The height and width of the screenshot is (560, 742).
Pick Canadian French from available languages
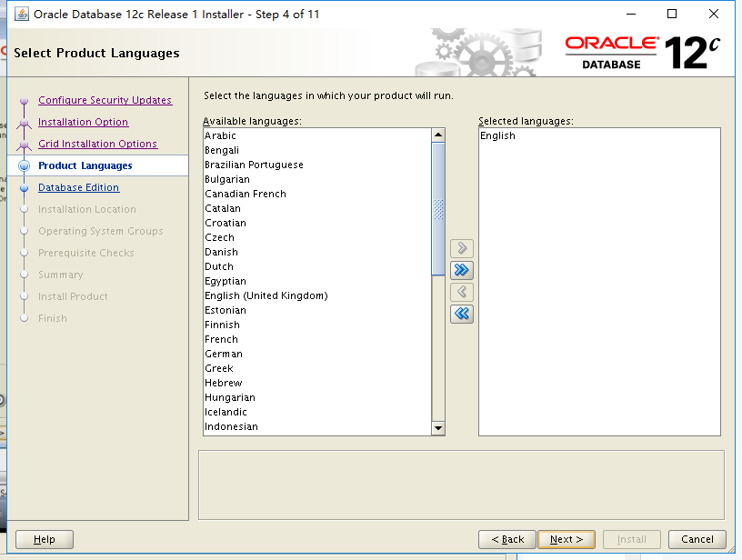[317, 194]
